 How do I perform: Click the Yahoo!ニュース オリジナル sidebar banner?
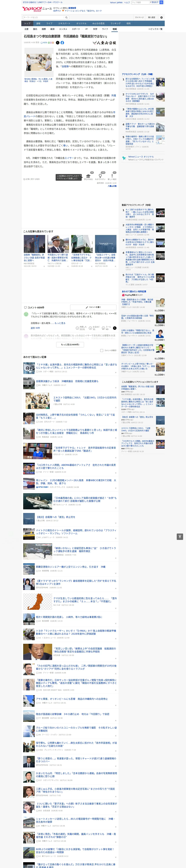coord(143,158)
